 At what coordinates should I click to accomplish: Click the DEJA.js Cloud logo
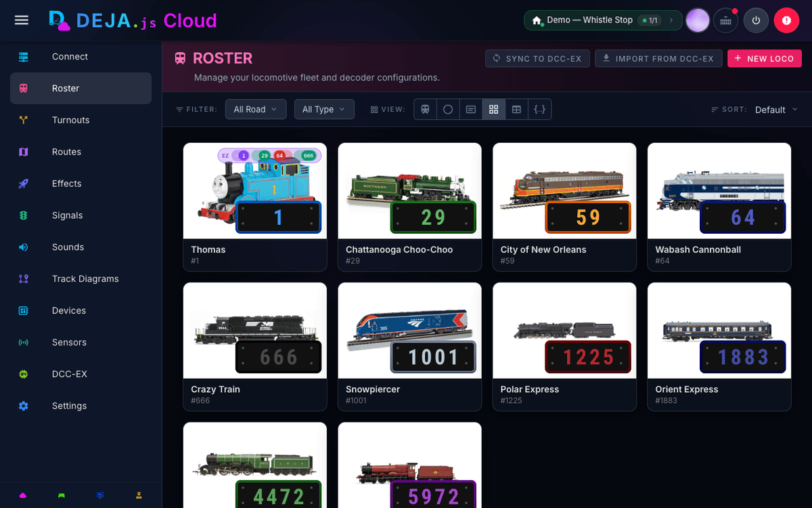[133, 20]
